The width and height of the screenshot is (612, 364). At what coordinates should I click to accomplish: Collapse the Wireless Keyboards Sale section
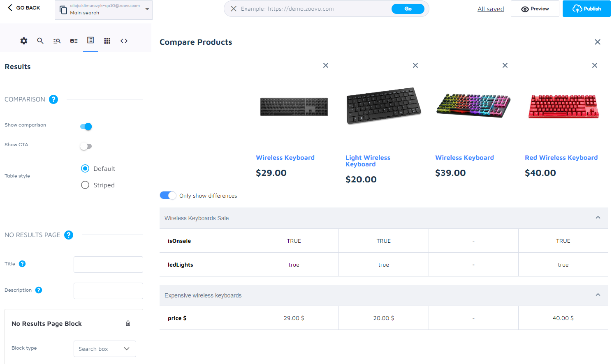point(598,218)
